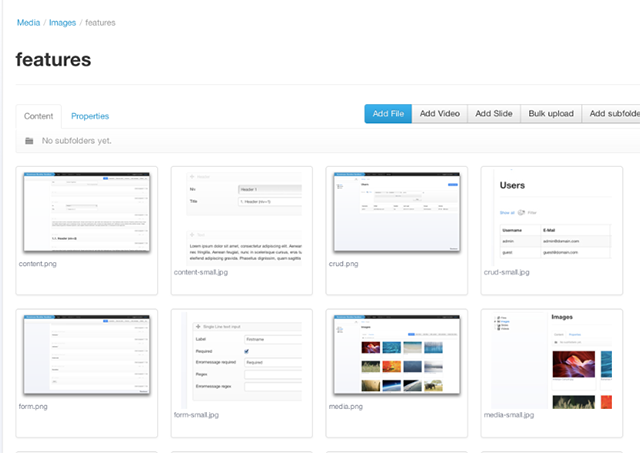Open the content.png thumbnail
The width and height of the screenshot is (640, 453).
[87, 212]
